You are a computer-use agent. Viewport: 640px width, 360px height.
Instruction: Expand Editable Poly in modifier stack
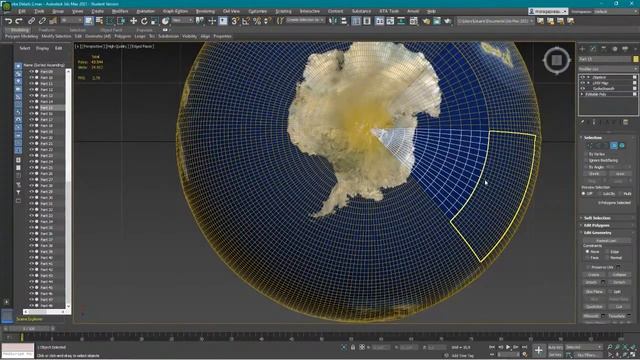(x=582, y=94)
